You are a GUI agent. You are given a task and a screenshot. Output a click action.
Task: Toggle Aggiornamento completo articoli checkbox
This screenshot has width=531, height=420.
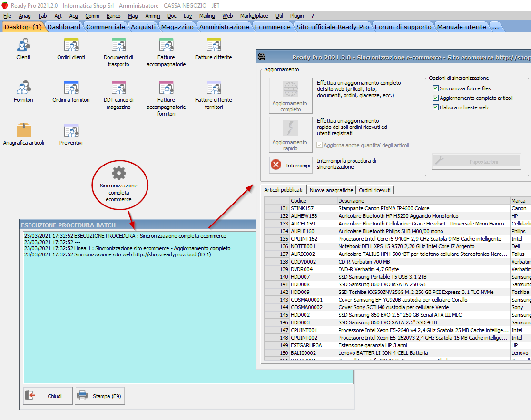435,98
